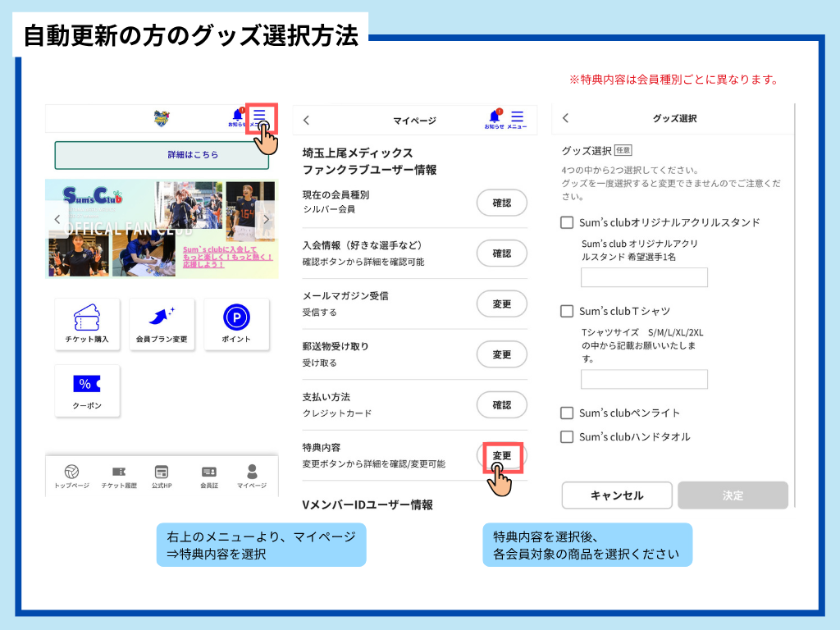Check Sum's clubペンライト option
840x630 pixels.
pos(567,413)
